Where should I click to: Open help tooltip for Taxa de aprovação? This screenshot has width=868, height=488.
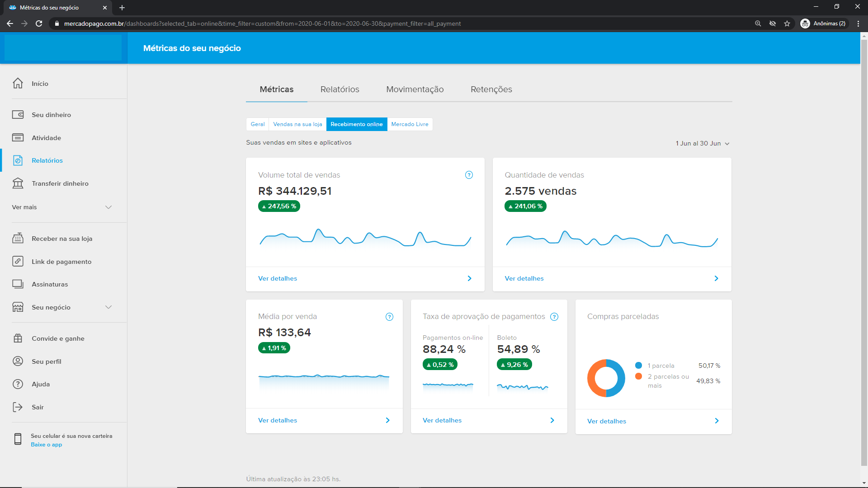click(x=554, y=317)
